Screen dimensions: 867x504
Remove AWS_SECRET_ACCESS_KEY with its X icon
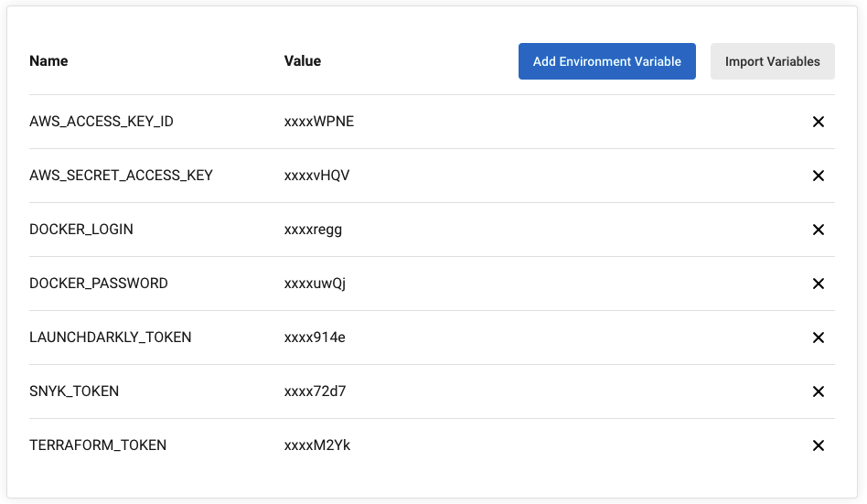(819, 176)
